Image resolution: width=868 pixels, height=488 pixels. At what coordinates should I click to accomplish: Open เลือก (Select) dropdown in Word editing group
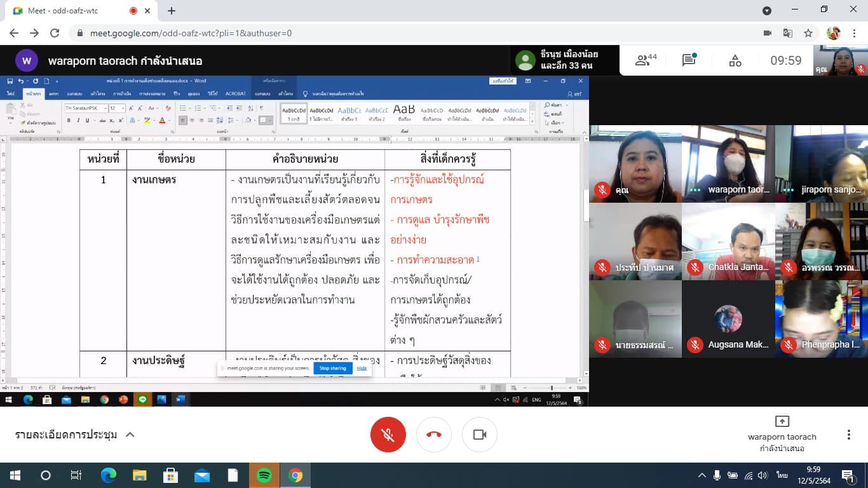click(x=554, y=123)
